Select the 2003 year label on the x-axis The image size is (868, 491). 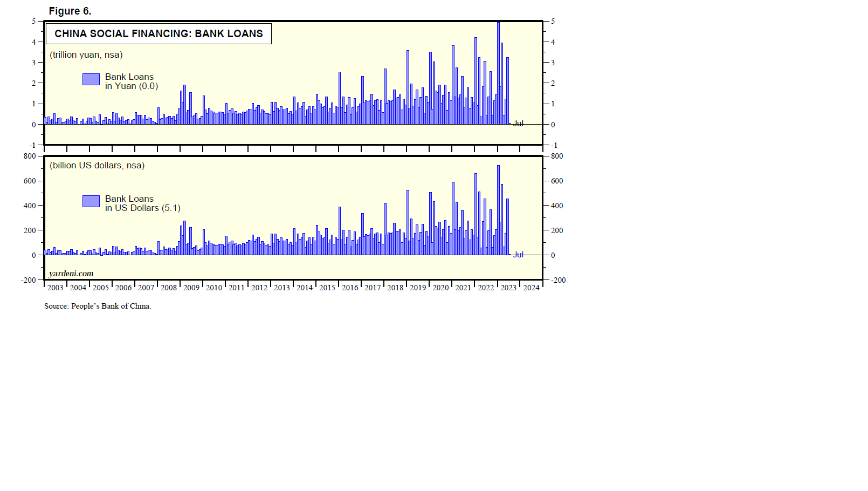tap(55, 288)
